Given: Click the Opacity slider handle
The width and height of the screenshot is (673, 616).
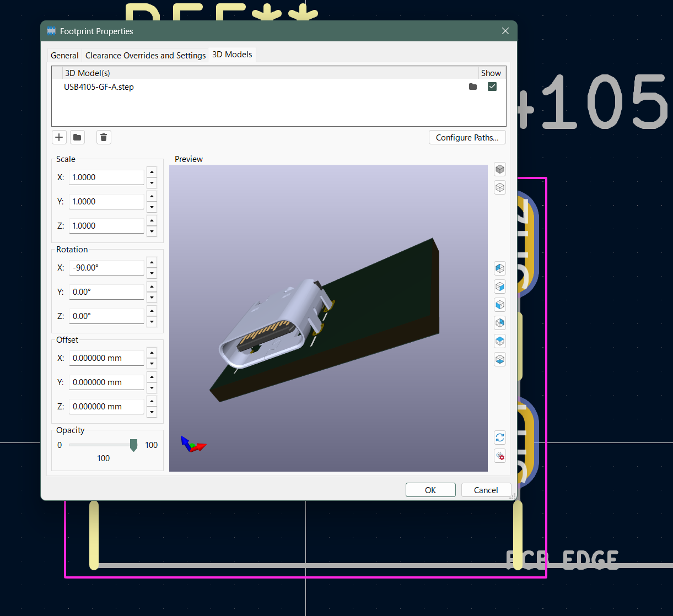Looking at the screenshot, I should pos(133,445).
